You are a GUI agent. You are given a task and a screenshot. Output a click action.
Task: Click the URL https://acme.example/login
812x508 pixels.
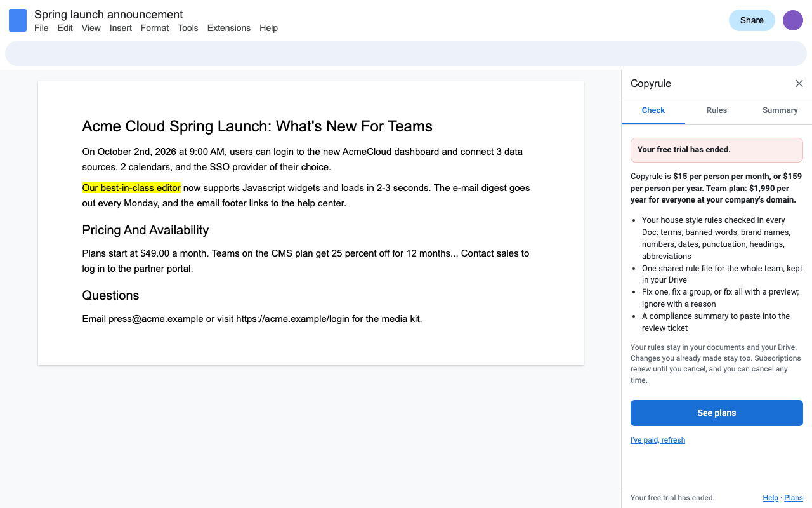click(292, 319)
